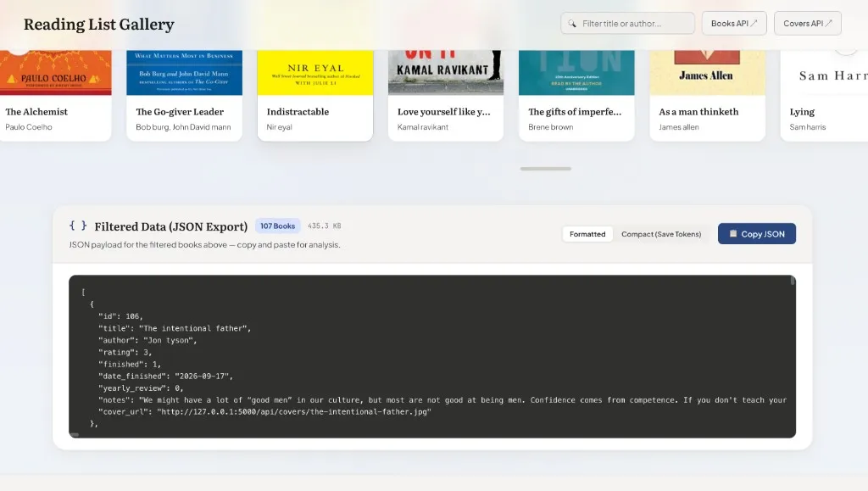This screenshot has height=491, width=868.
Task: Click the JSON payload description text
Action: (x=204, y=245)
